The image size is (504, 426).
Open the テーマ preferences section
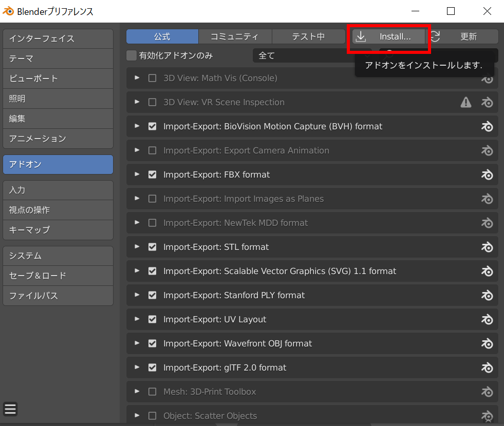(58, 59)
